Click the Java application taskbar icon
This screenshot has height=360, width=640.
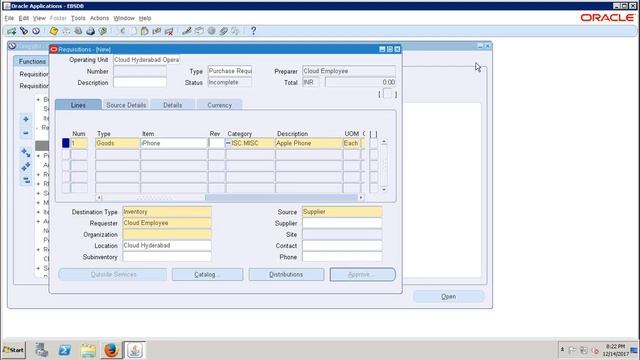tap(135, 350)
